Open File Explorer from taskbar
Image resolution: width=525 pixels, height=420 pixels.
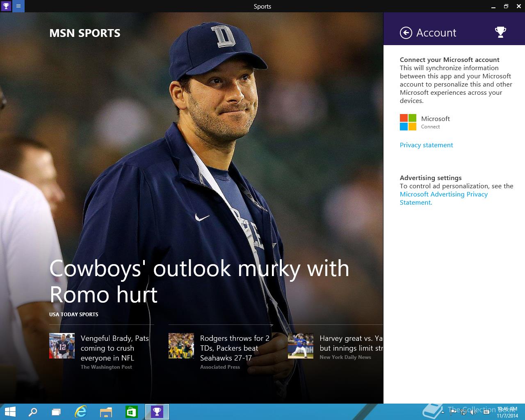coord(106,412)
